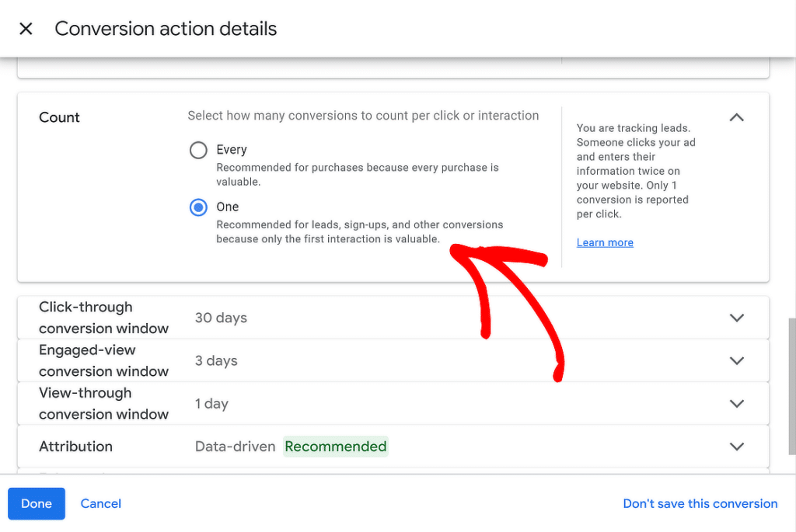Click the Count section label

point(59,117)
